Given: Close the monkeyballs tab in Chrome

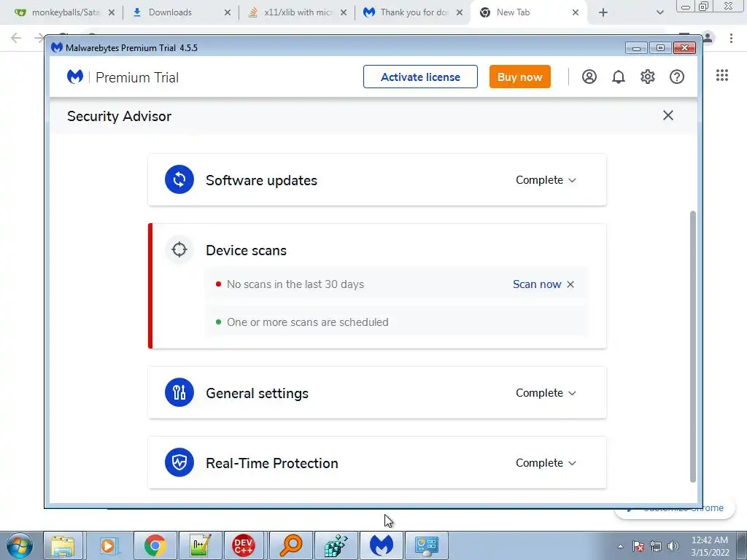Looking at the screenshot, I should pyautogui.click(x=112, y=12).
